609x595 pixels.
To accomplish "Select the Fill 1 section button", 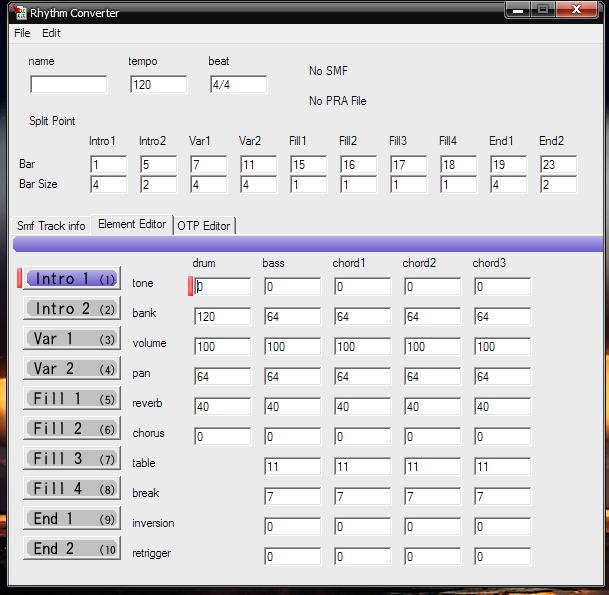I will [x=71, y=399].
